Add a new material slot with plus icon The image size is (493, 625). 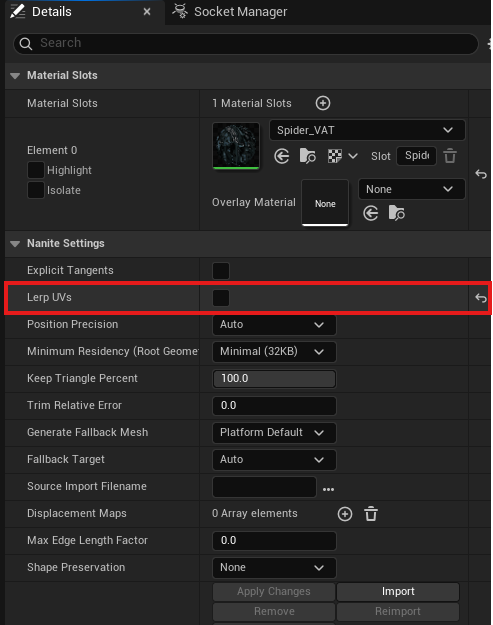coord(322,103)
